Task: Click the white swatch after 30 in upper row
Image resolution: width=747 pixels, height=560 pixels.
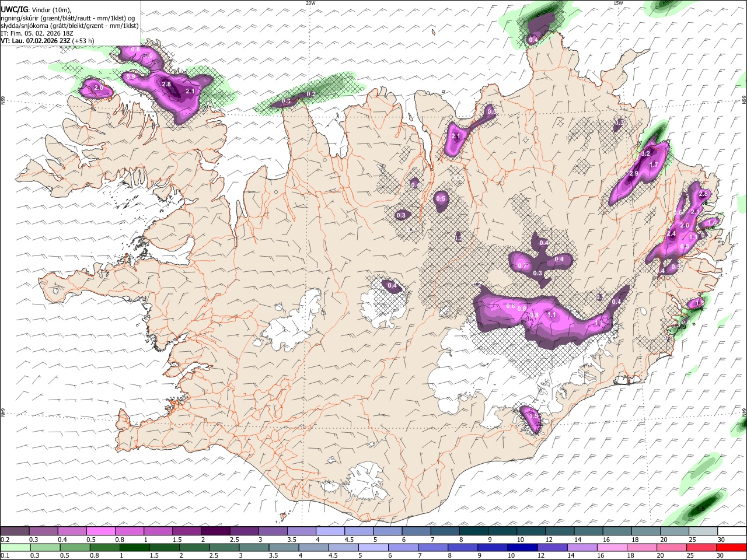Action: pos(731,531)
